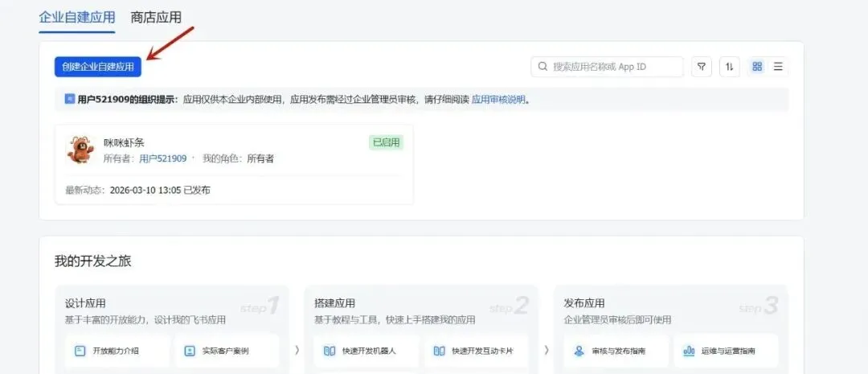
Task: Open 运维与运营指南 card
Action: pyautogui.click(x=726, y=351)
